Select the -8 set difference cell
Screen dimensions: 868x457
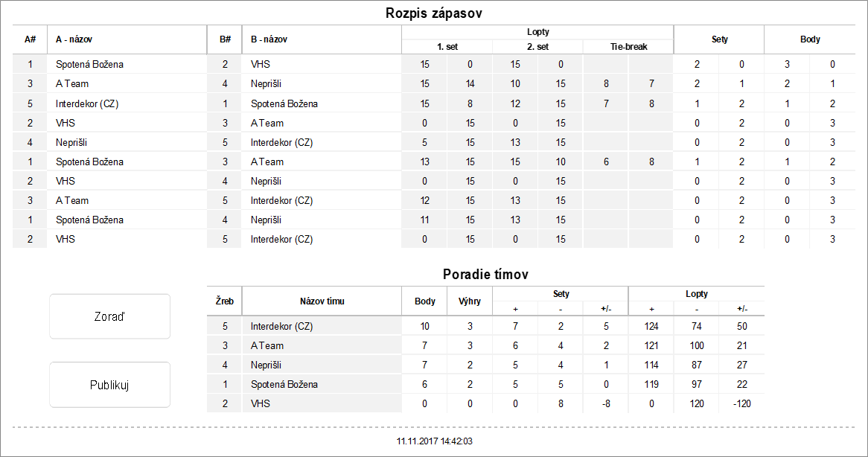(606, 403)
